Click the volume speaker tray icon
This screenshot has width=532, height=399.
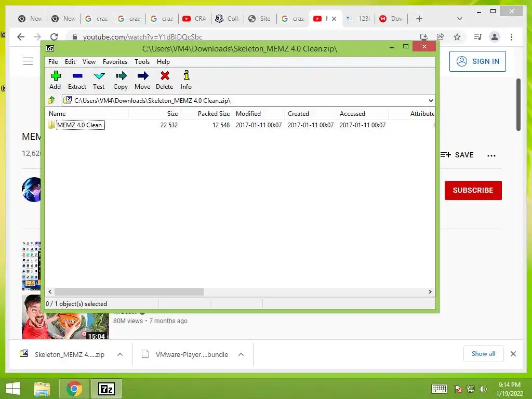[483, 389]
